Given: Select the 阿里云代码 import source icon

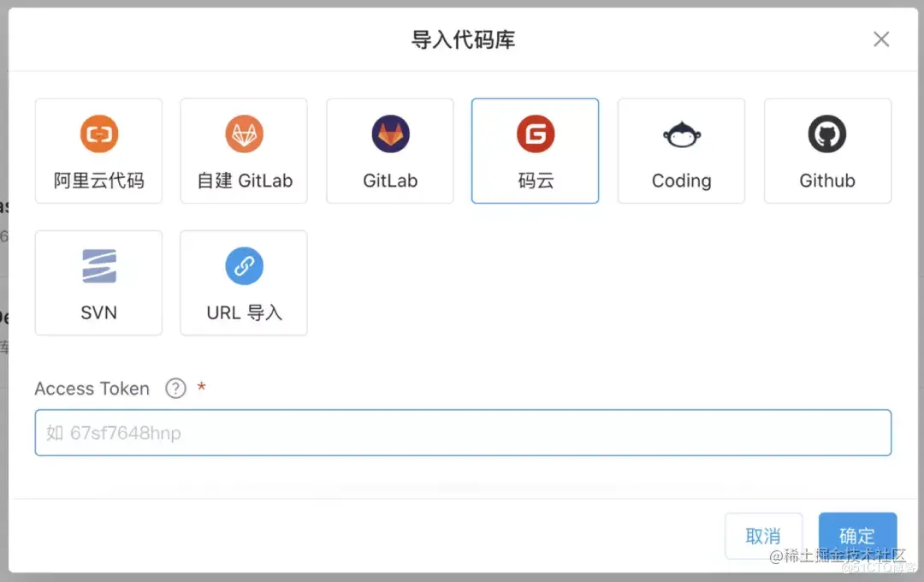Looking at the screenshot, I should point(98,151).
